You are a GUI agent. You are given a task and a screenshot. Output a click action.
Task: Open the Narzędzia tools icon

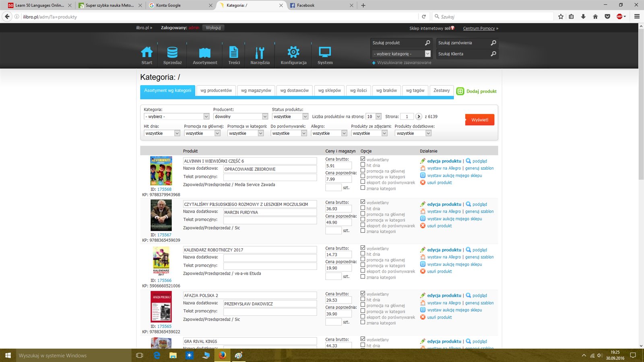[x=260, y=53]
